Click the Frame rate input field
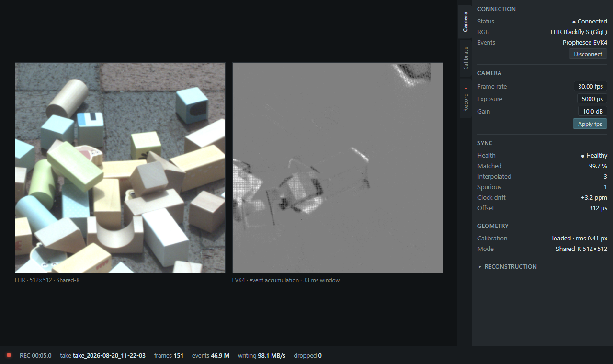Viewport: 613px width, 364px height. 590,87
